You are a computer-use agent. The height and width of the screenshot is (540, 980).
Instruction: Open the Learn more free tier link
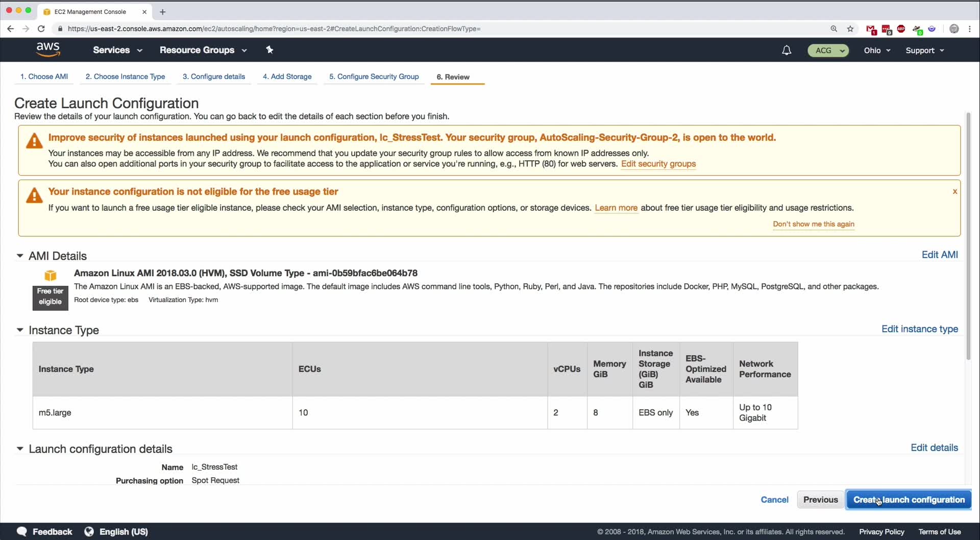(x=616, y=208)
